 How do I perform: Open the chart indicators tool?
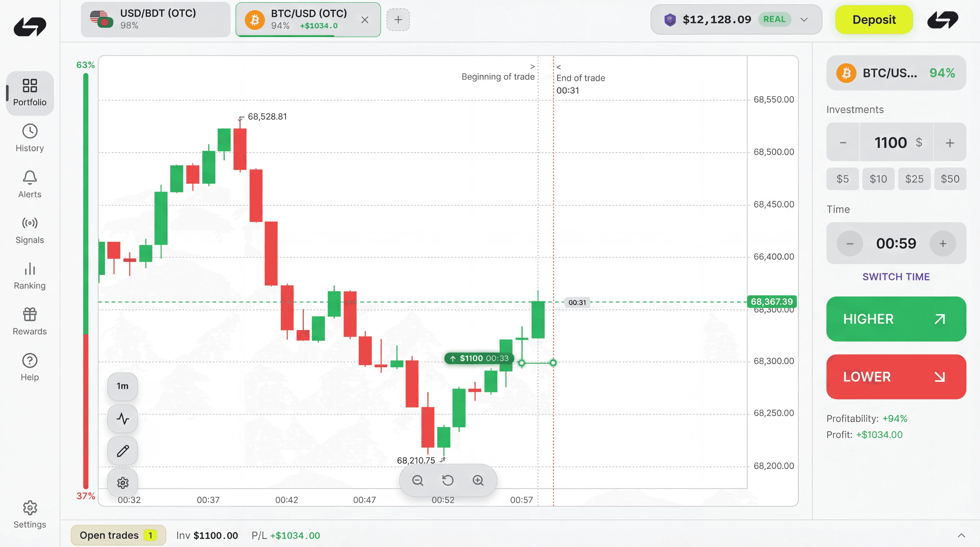click(123, 418)
